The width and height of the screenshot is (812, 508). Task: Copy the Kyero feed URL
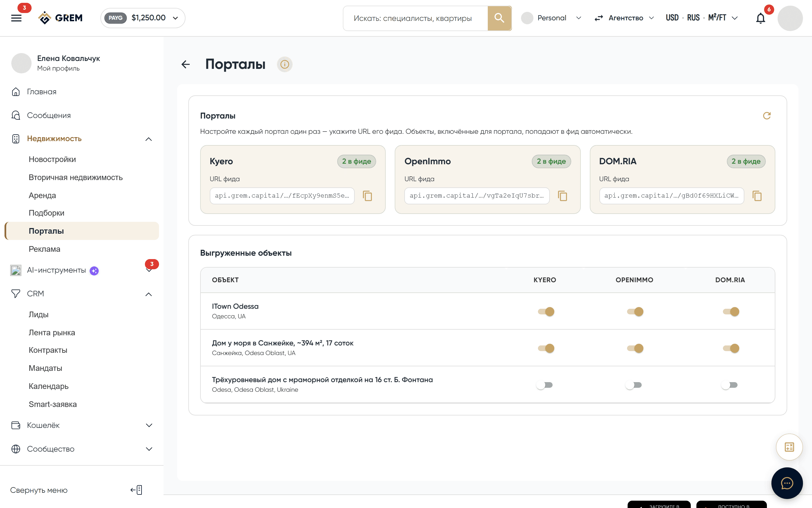point(367,196)
